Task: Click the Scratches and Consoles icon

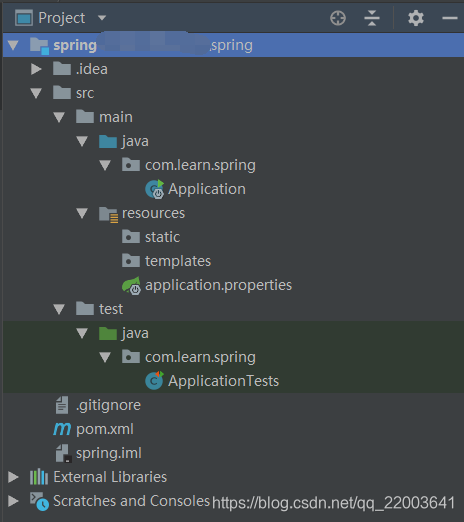Action: coord(39,501)
